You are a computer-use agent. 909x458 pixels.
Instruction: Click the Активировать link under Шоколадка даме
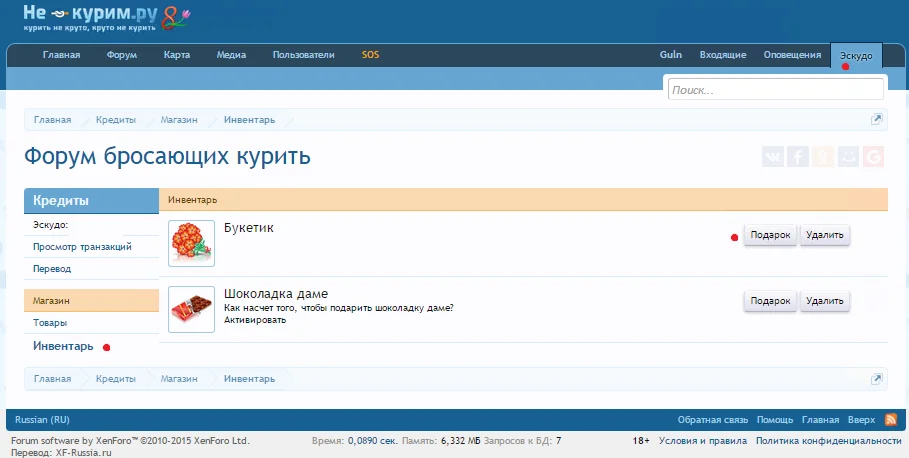coord(254,320)
